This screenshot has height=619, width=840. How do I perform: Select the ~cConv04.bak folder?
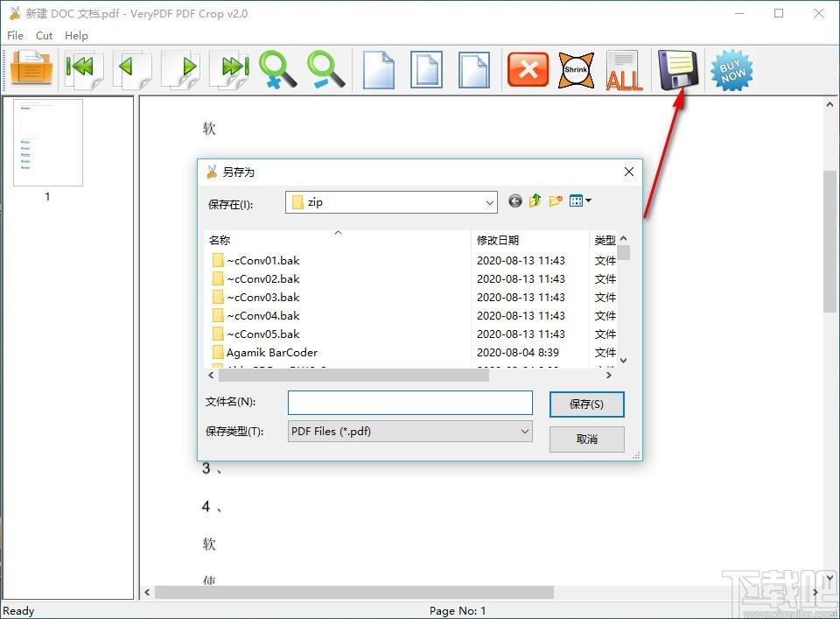[255, 316]
